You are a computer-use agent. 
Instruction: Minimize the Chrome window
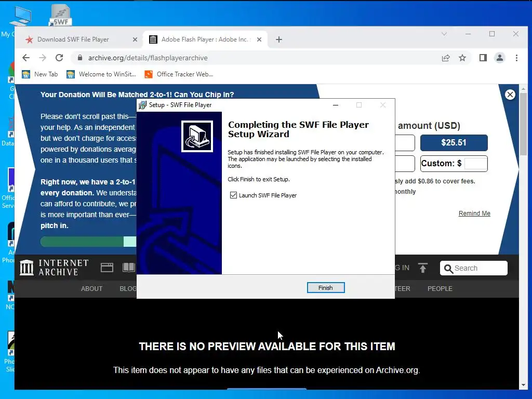[x=468, y=34]
